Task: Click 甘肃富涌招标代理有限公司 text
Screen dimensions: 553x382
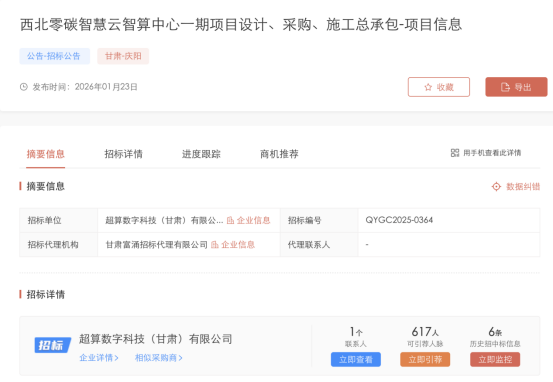Action: pyautogui.click(x=157, y=244)
